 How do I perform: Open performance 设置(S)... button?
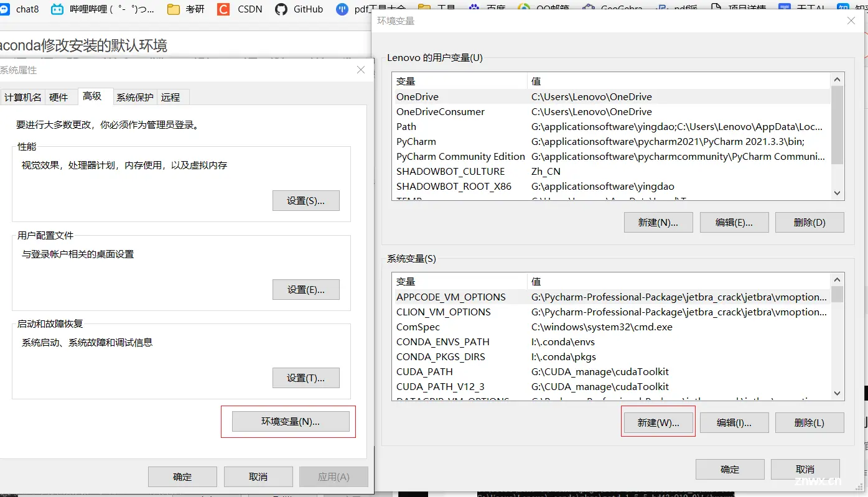(x=306, y=201)
